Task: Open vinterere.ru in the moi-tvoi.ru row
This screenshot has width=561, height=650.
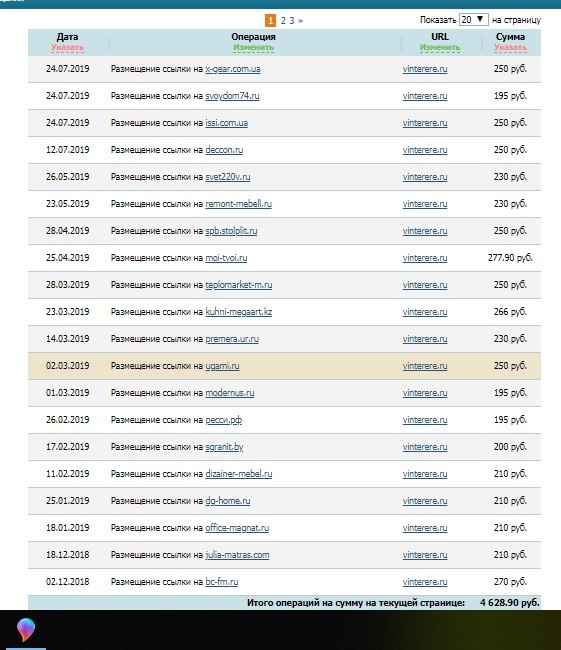Action: click(x=425, y=257)
